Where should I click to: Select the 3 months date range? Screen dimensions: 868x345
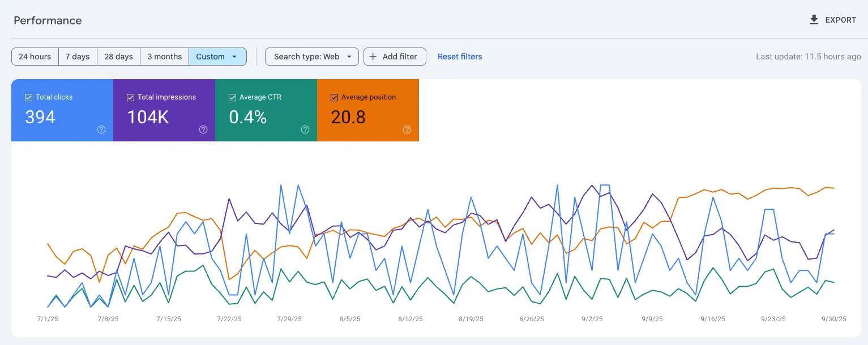point(164,57)
